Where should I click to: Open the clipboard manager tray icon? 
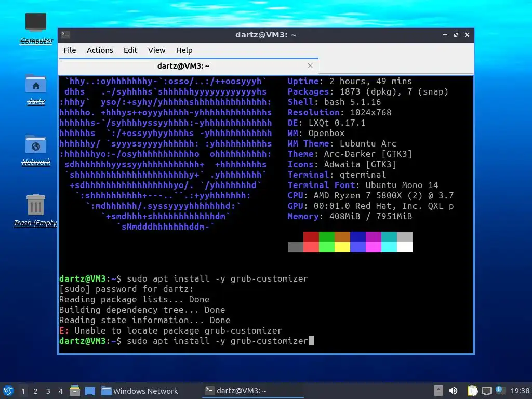(472, 391)
